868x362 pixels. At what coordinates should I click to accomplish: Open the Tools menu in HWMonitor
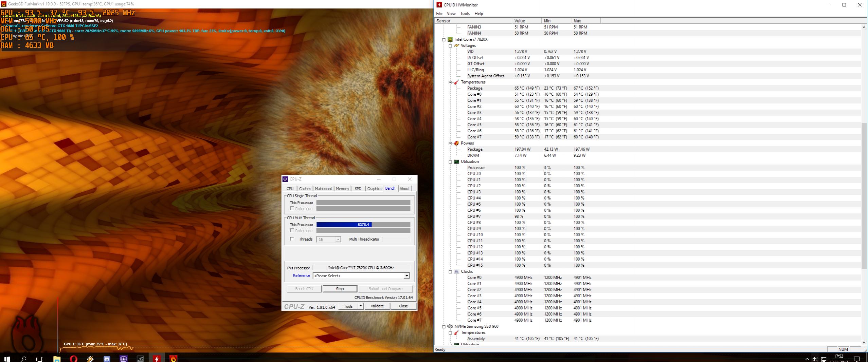point(465,14)
